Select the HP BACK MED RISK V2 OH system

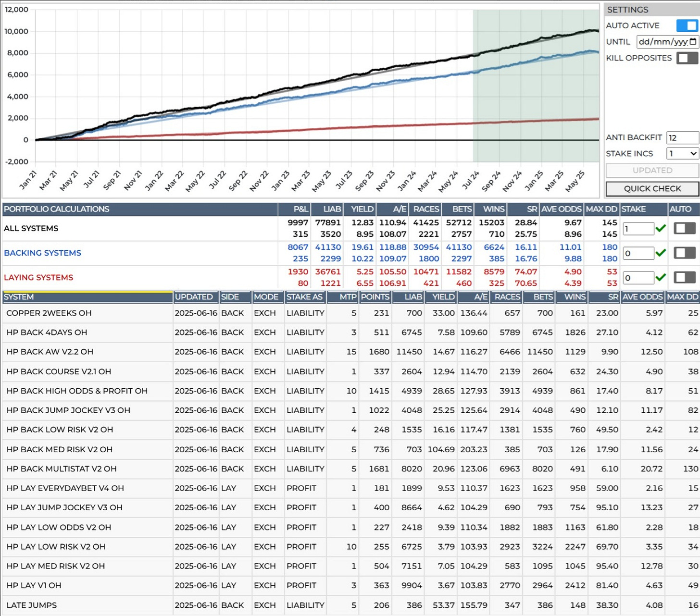coord(59,449)
